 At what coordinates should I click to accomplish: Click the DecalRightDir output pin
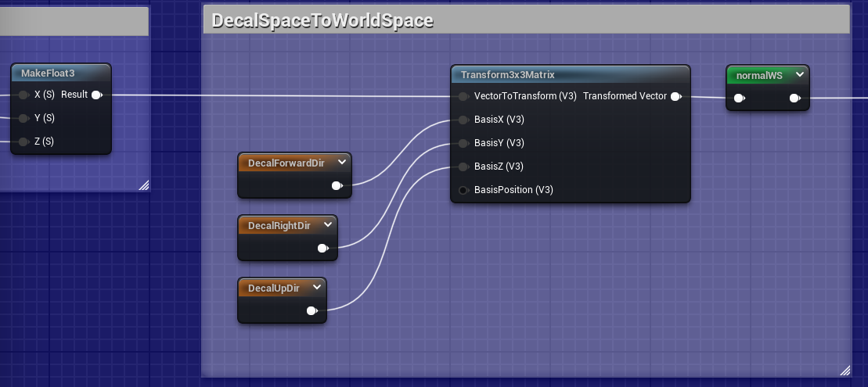[x=322, y=249]
